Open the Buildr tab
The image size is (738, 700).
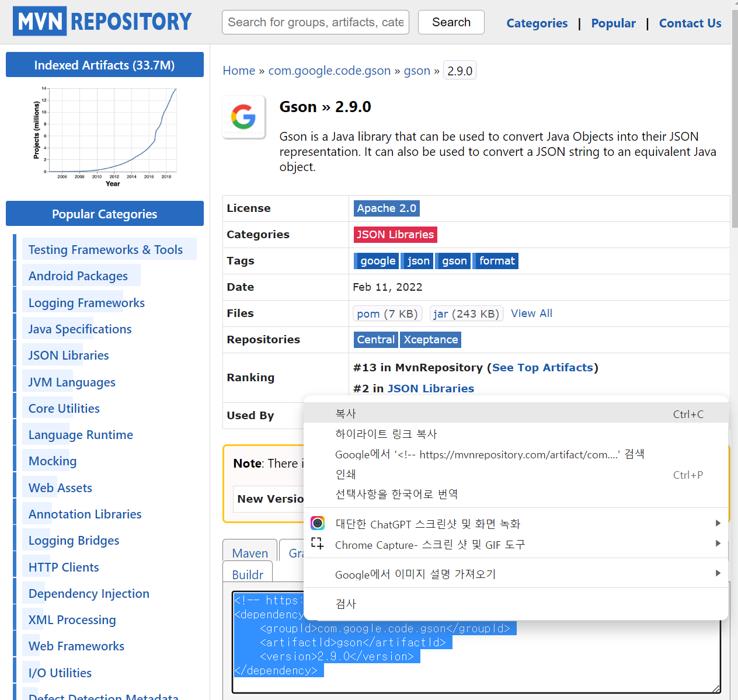248,573
